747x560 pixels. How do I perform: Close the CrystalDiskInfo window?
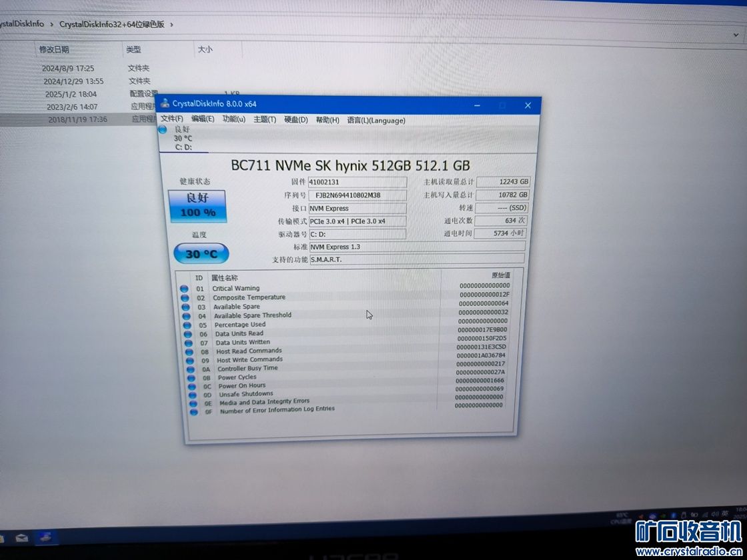coord(528,106)
